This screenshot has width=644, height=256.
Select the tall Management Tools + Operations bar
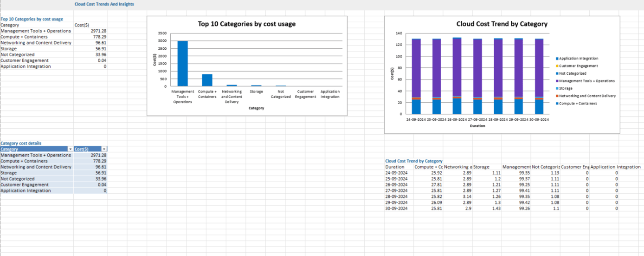click(183, 63)
